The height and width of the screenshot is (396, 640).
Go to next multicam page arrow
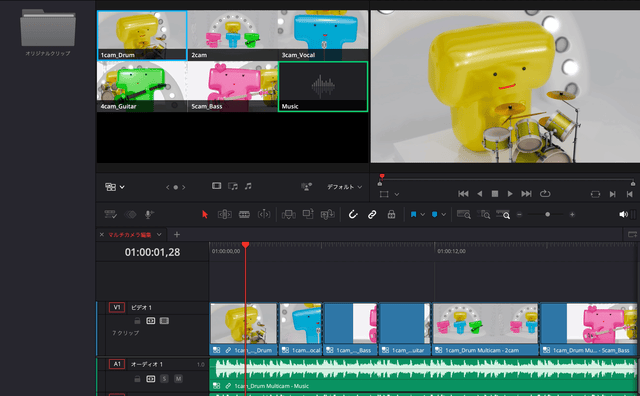click(x=184, y=187)
